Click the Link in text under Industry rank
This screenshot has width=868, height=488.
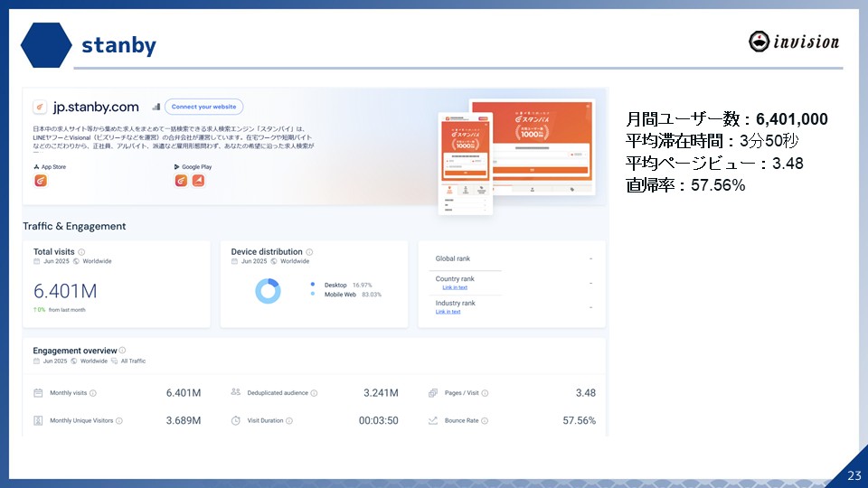pos(448,312)
